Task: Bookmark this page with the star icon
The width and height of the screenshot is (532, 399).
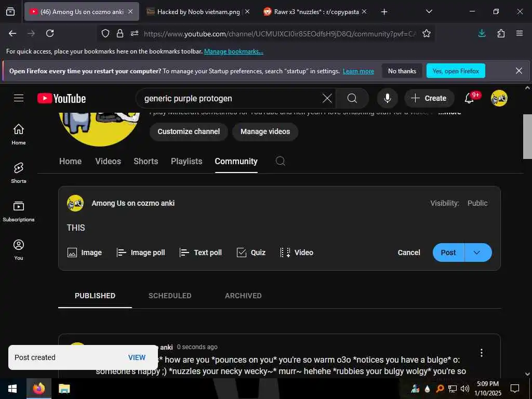Action: coord(427,33)
